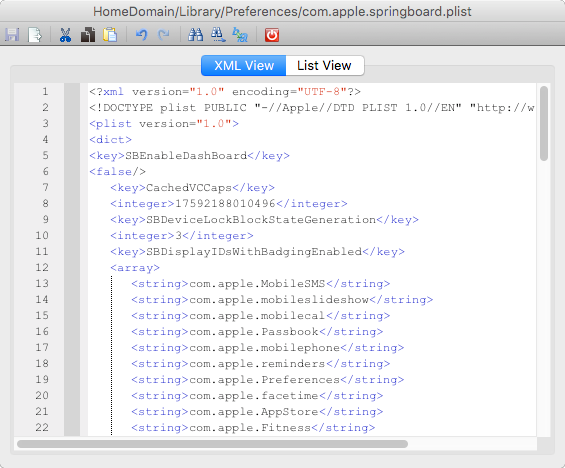This screenshot has height=468, width=565.
Task: Click the plist version line
Action: (164, 124)
